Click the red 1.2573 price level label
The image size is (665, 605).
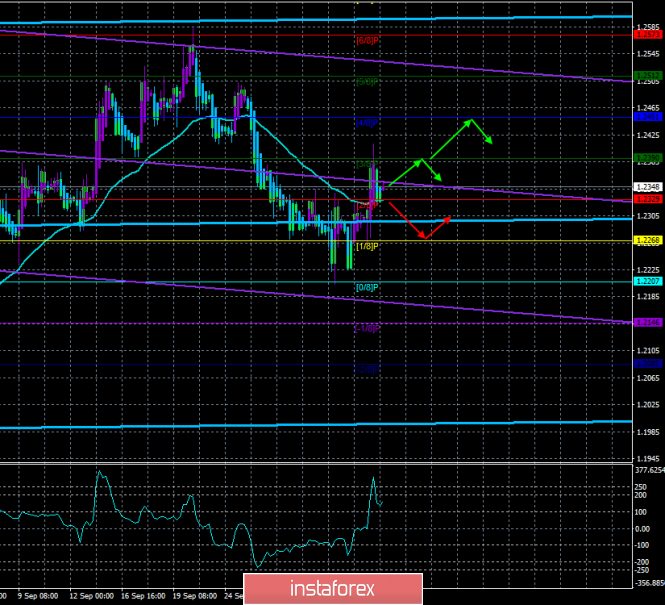649,34
